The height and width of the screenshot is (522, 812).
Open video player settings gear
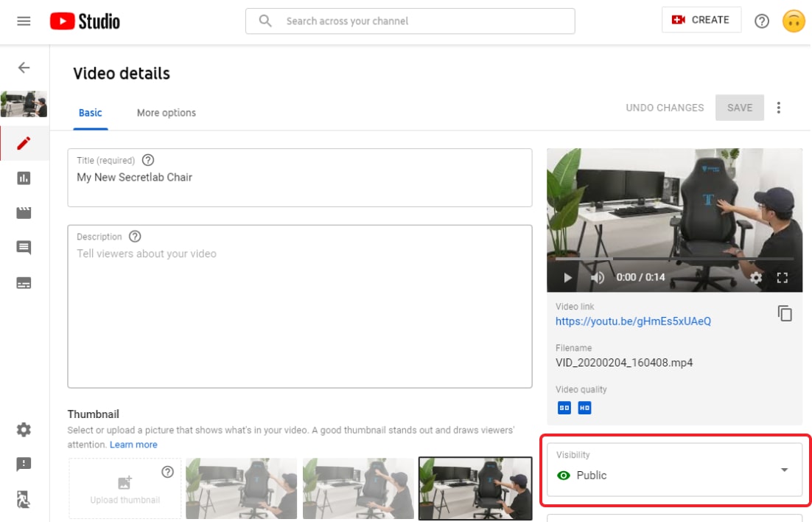coord(755,278)
